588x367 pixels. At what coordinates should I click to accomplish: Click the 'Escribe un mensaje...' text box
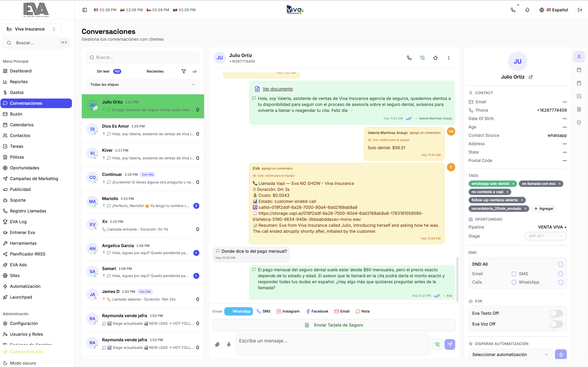coord(333,344)
